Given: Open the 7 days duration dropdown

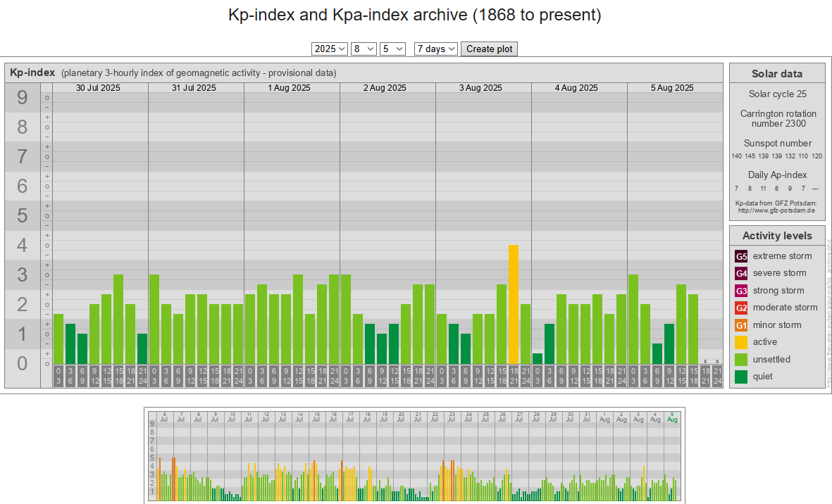Looking at the screenshot, I should [435, 49].
